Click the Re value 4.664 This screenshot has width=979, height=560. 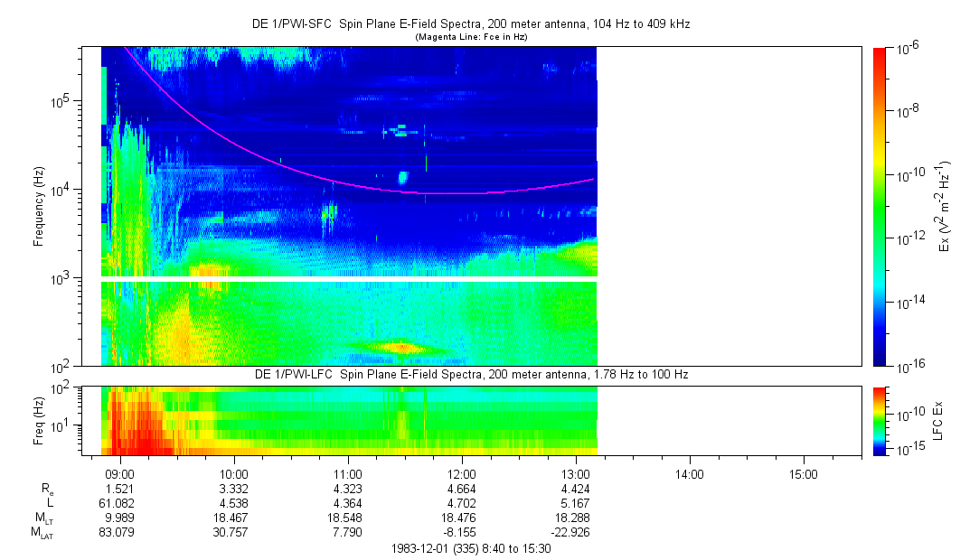(x=461, y=489)
